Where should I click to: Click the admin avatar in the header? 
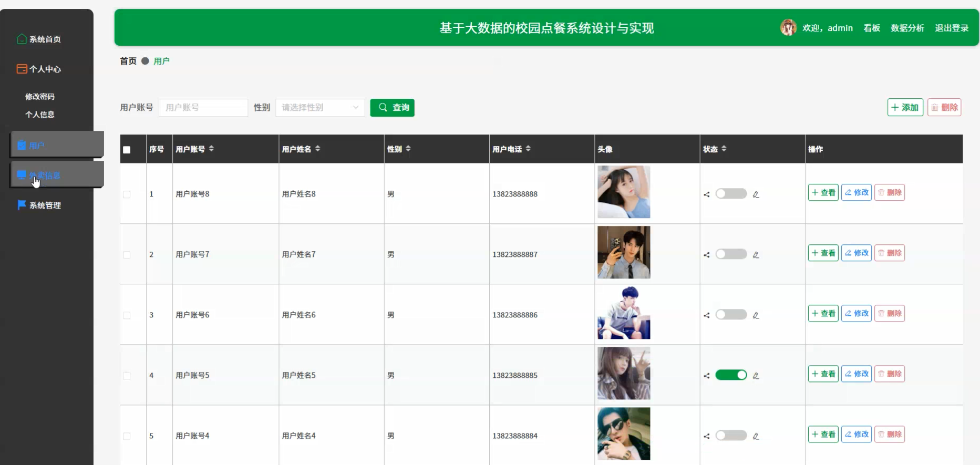click(788, 27)
